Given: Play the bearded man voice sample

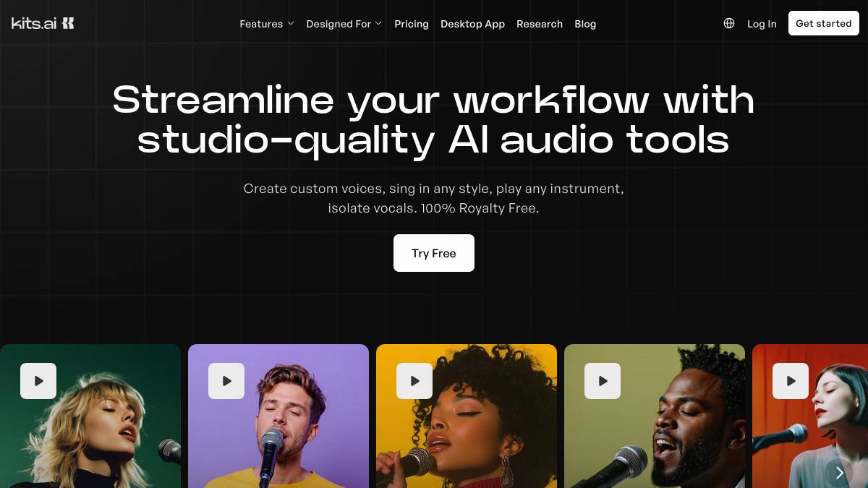Looking at the screenshot, I should 603,381.
